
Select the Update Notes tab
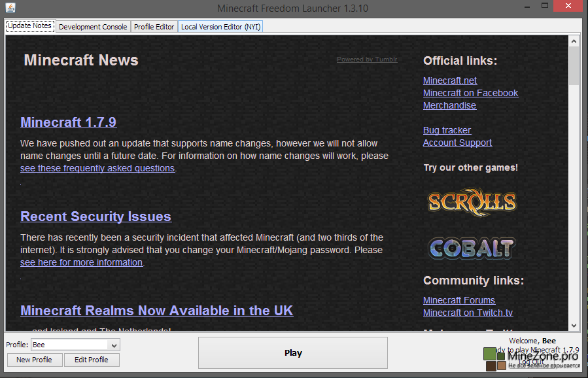[29, 26]
